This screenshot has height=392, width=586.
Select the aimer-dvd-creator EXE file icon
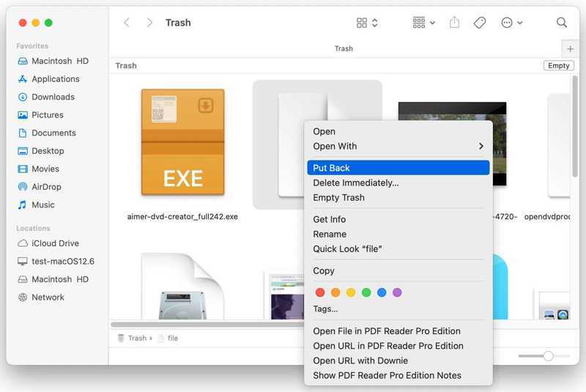pyautogui.click(x=182, y=142)
